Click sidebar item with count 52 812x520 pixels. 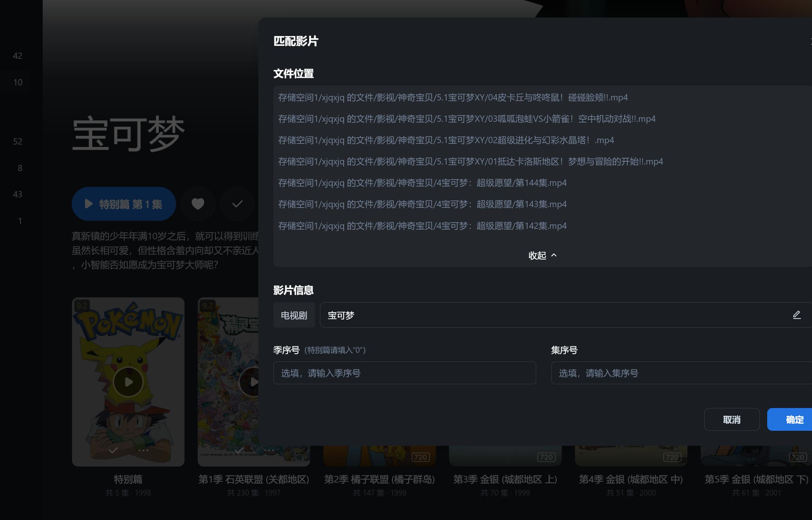click(17, 141)
